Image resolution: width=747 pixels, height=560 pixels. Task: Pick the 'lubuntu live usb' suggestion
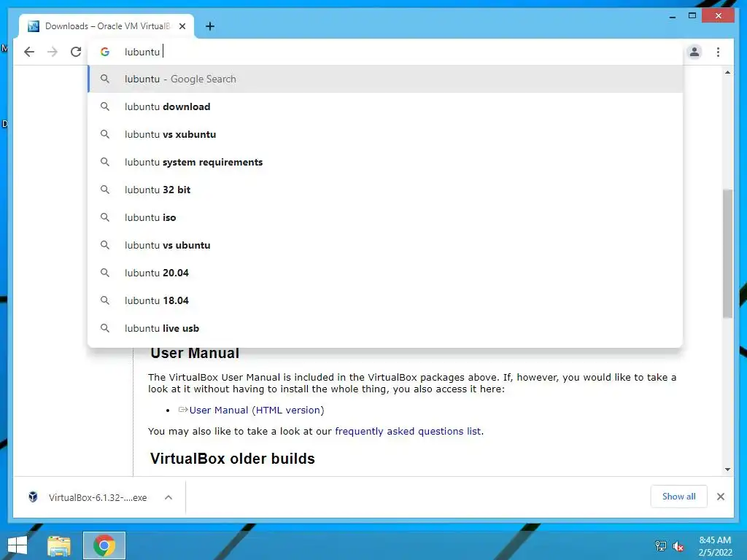click(385, 328)
